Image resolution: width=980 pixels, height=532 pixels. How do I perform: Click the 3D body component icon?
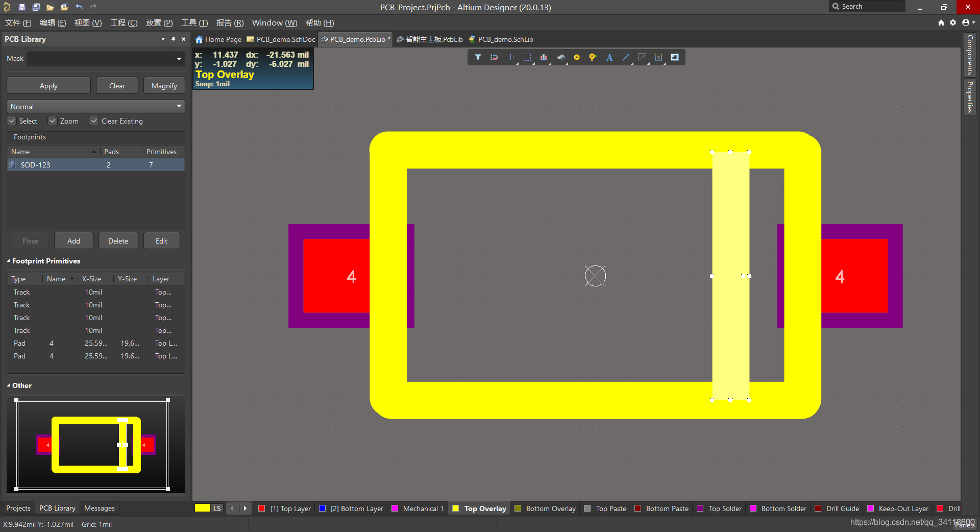click(560, 57)
